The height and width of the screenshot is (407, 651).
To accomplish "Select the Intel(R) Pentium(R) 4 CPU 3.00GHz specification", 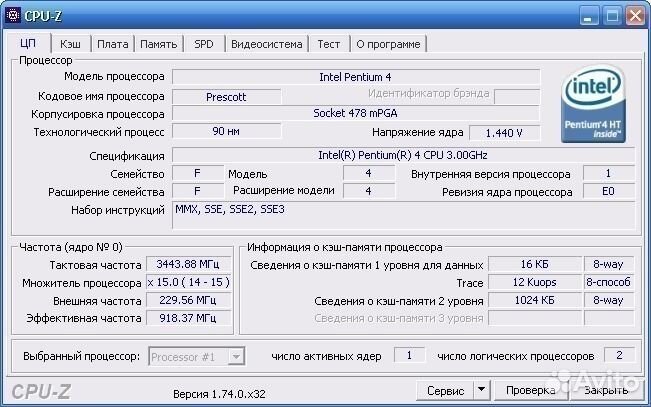I will 403,155.
